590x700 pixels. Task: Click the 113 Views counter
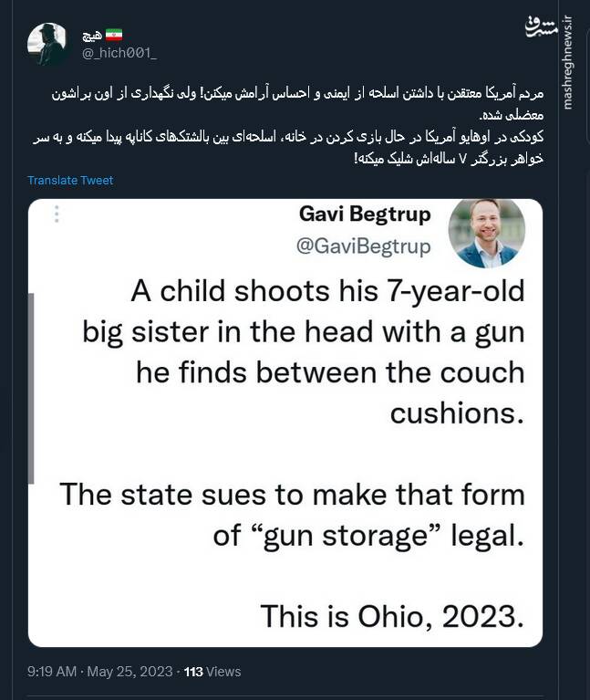tap(212, 672)
